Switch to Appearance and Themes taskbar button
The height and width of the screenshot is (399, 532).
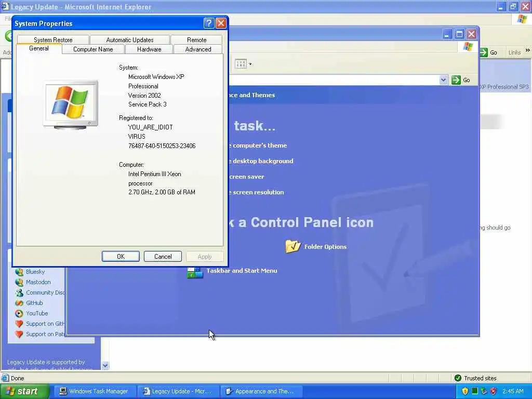pos(261,391)
